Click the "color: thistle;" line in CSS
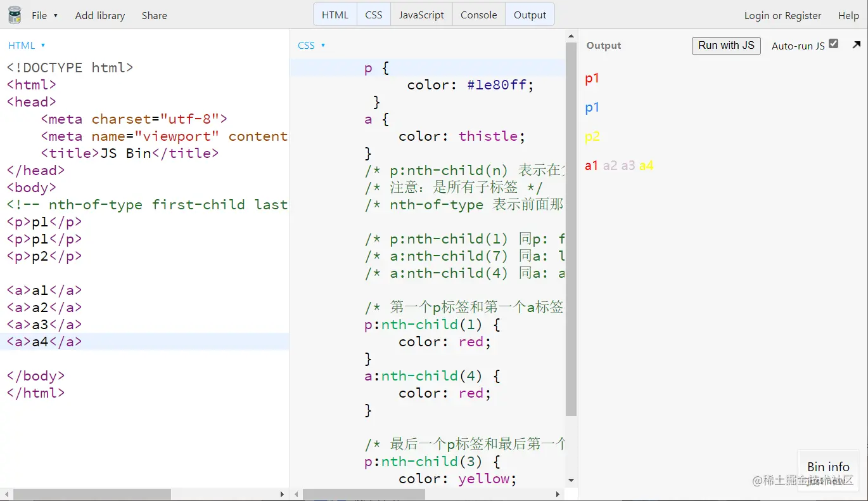The height and width of the screenshot is (501, 868). 462,136
